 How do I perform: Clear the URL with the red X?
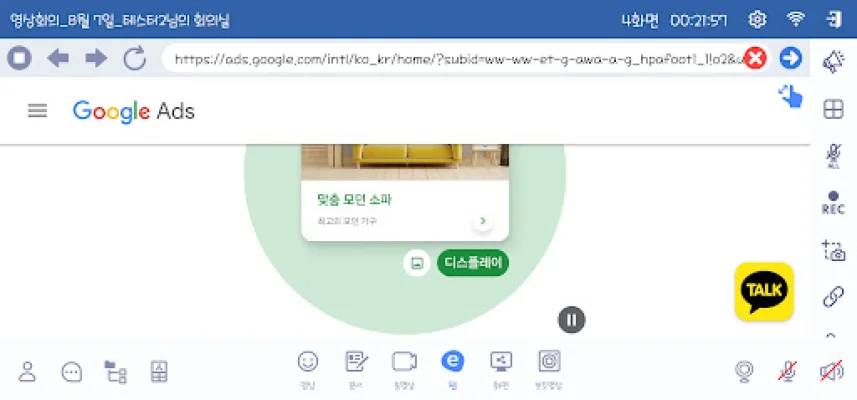pyautogui.click(x=755, y=58)
